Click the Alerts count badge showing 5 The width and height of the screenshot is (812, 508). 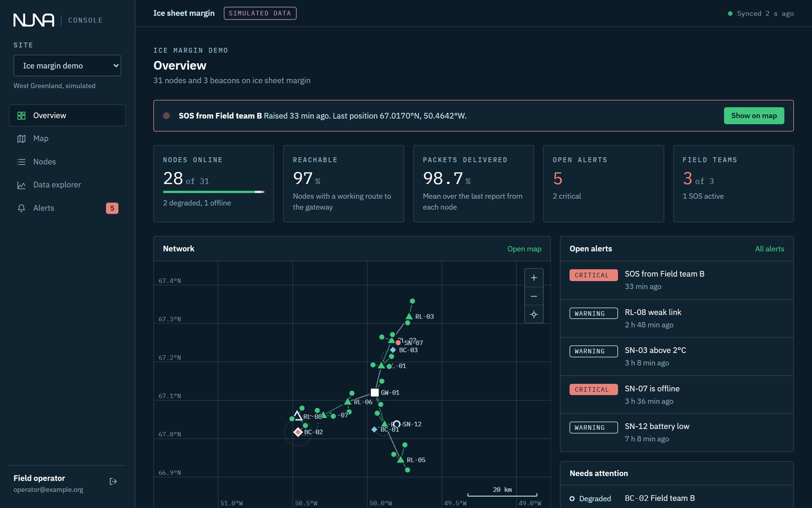pos(112,208)
